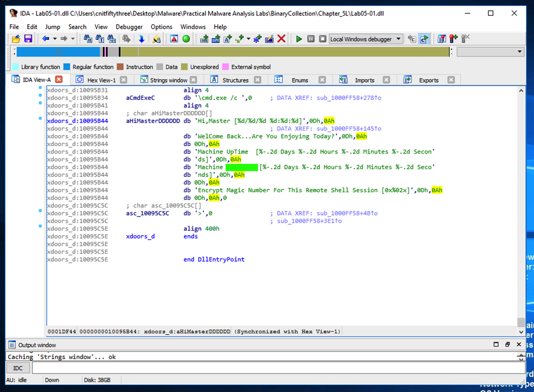This screenshot has width=534, height=392.
Task: Click the blue Jump back arrow
Action: (x=45, y=39)
